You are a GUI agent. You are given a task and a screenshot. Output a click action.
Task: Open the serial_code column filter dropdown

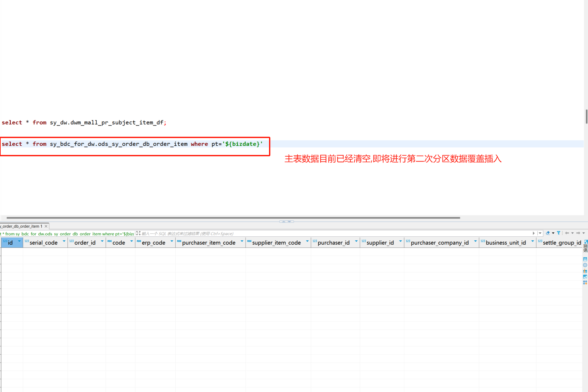point(64,241)
